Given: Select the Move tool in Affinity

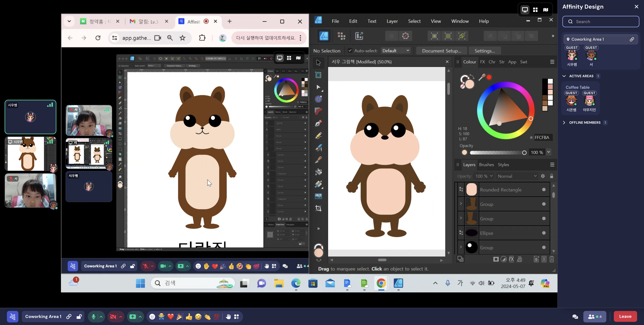Looking at the screenshot, I should coord(318,62).
